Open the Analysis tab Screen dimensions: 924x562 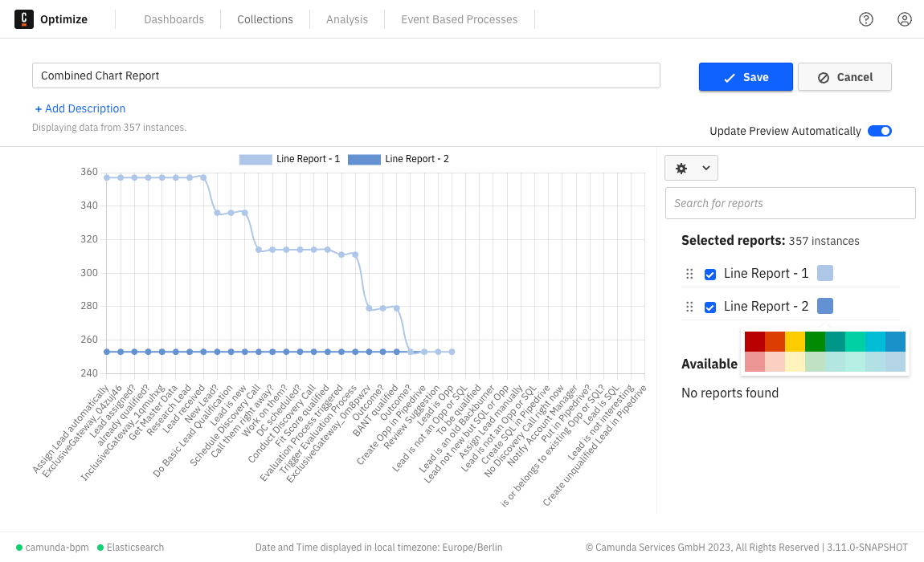[x=346, y=19]
